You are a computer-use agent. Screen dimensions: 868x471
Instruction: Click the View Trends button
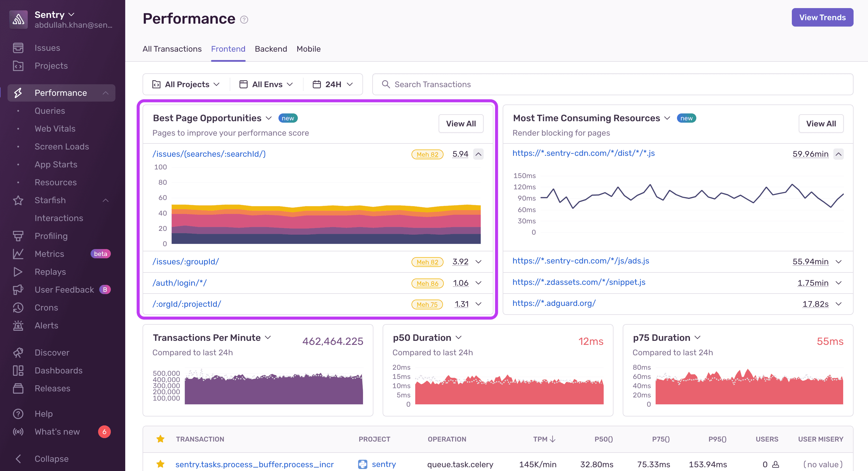[822, 17]
